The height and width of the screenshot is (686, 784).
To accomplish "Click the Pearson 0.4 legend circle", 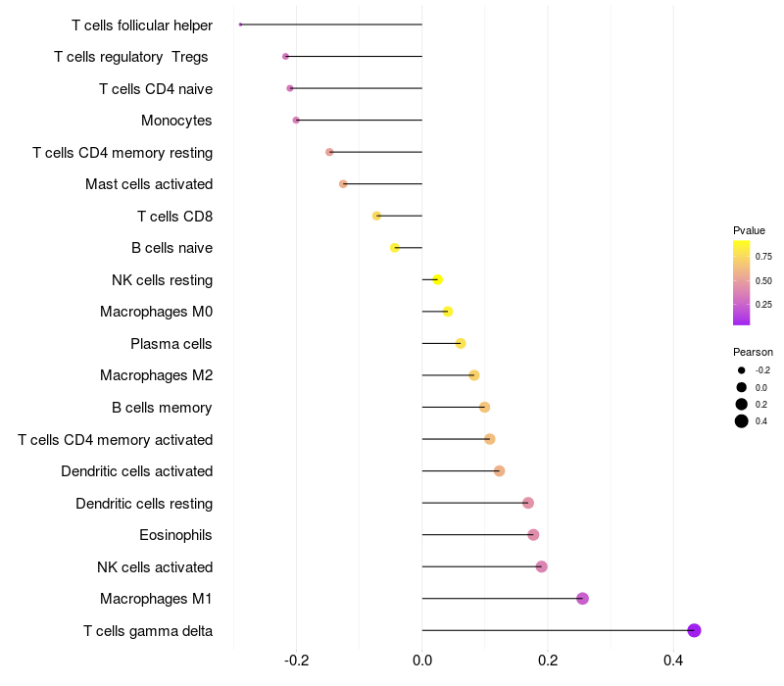I will click(742, 421).
